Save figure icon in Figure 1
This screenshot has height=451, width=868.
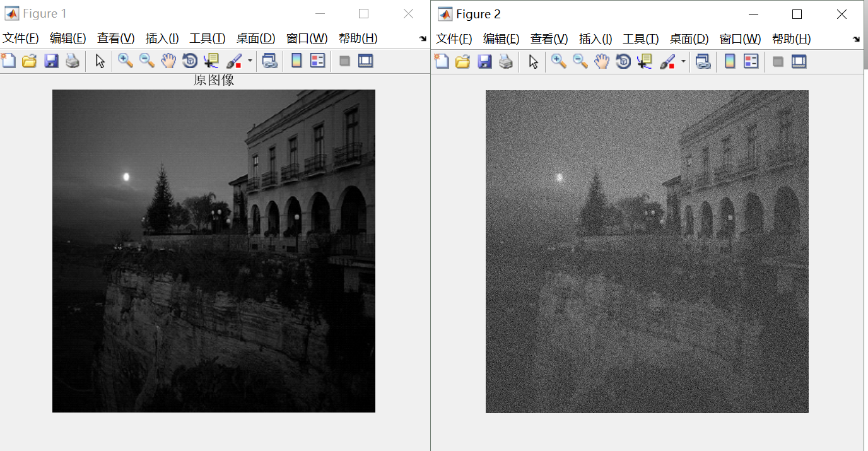click(x=51, y=61)
